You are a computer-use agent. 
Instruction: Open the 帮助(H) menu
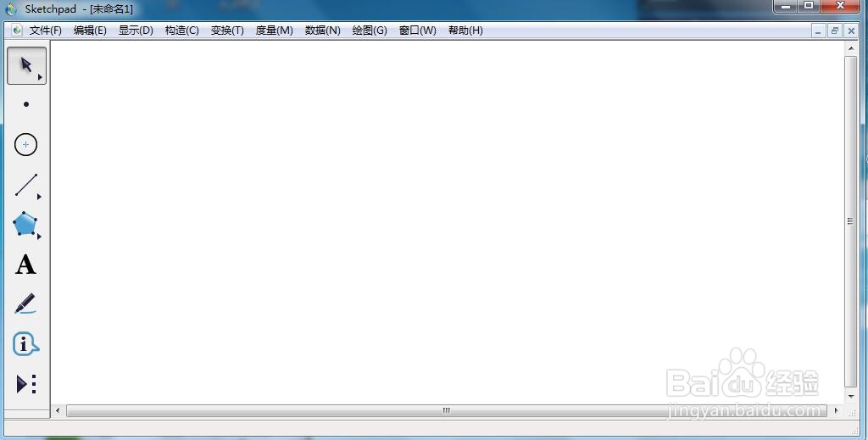[465, 31]
